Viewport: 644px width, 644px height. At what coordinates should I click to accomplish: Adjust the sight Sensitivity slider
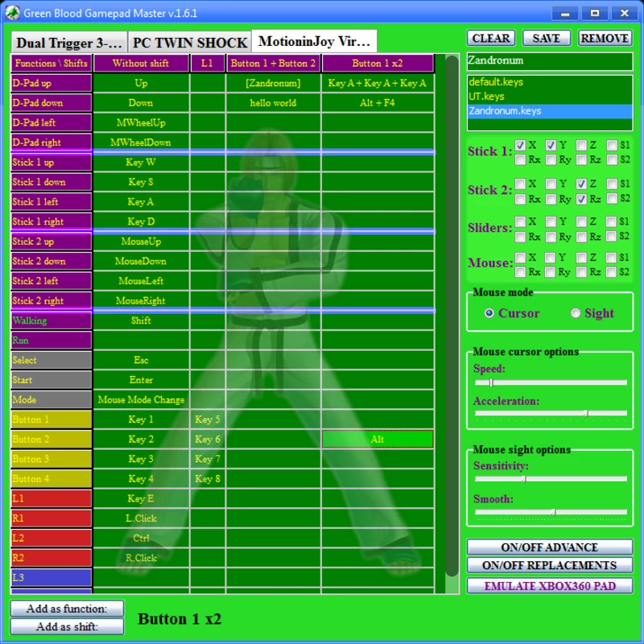[x=551, y=479]
